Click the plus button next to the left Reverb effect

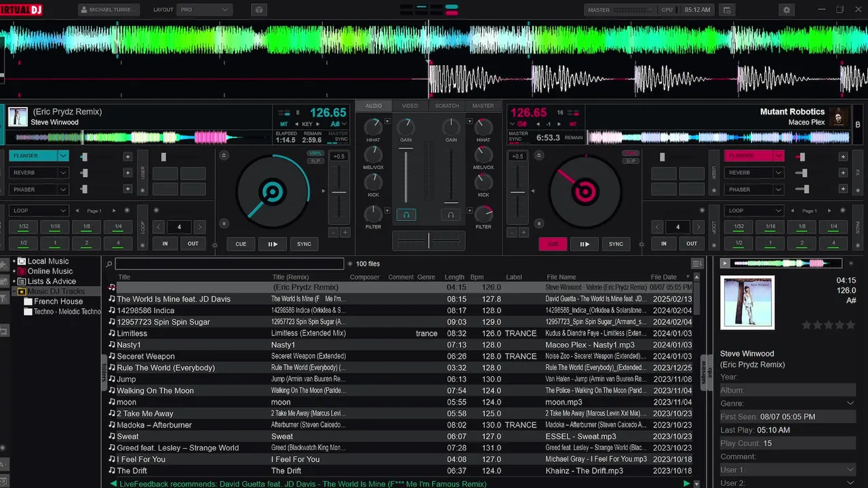127,173
